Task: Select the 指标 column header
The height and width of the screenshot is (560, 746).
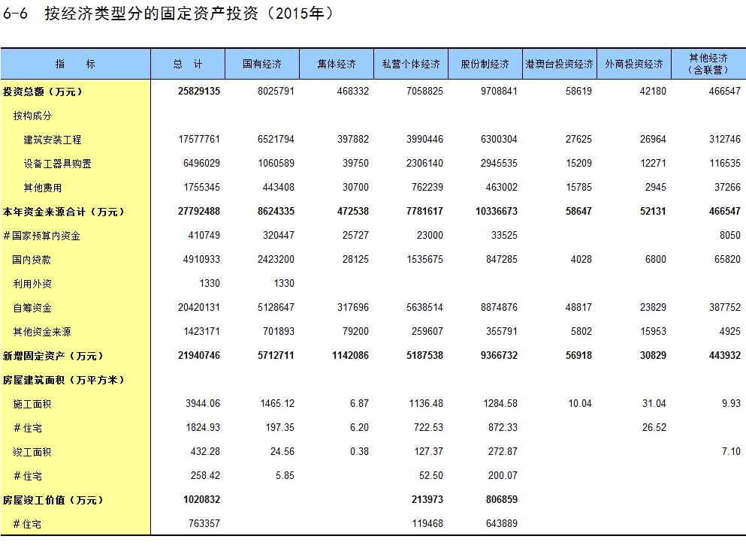Action: pyautogui.click(x=75, y=65)
